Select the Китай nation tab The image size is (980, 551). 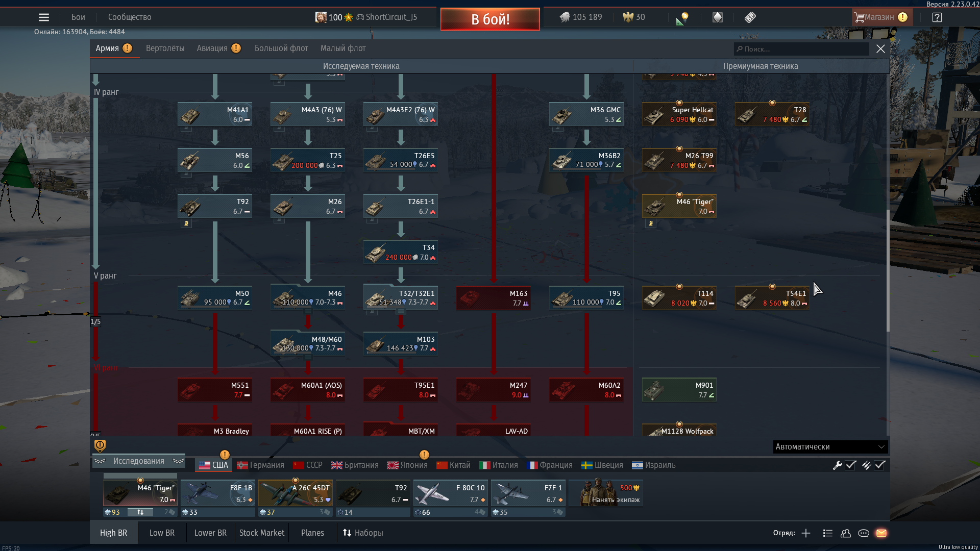454,465
